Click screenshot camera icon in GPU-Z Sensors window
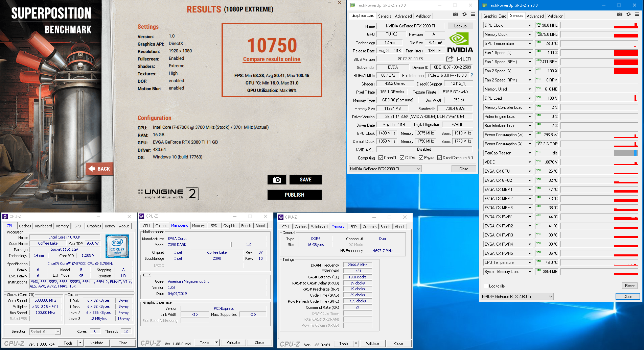Image resolution: width=644 pixels, height=350 pixels. pyautogui.click(x=620, y=15)
